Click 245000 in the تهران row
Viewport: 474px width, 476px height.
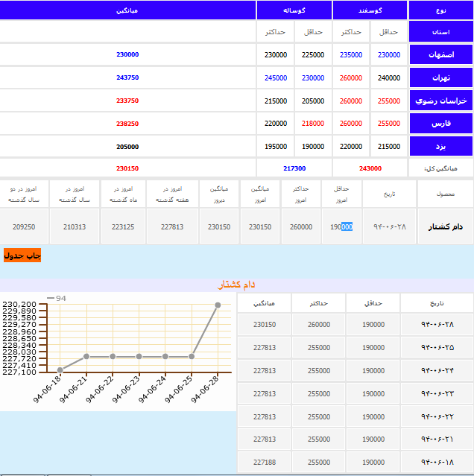(x=276, y=77)
